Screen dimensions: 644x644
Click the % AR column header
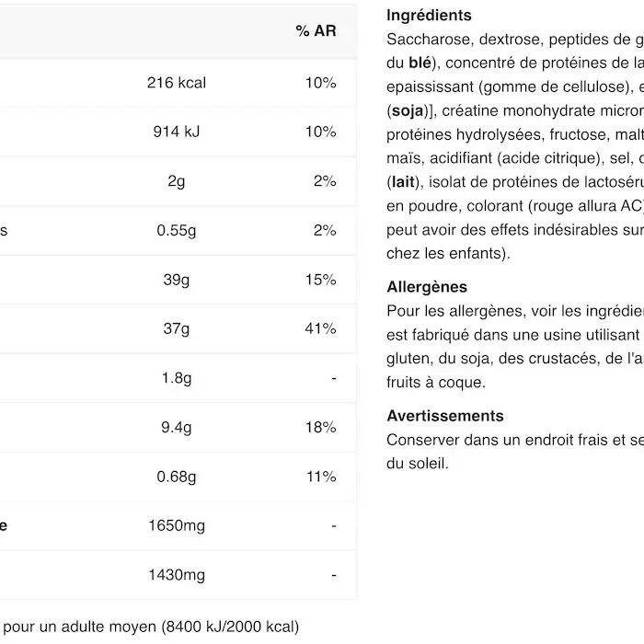[x=316, y=31]
